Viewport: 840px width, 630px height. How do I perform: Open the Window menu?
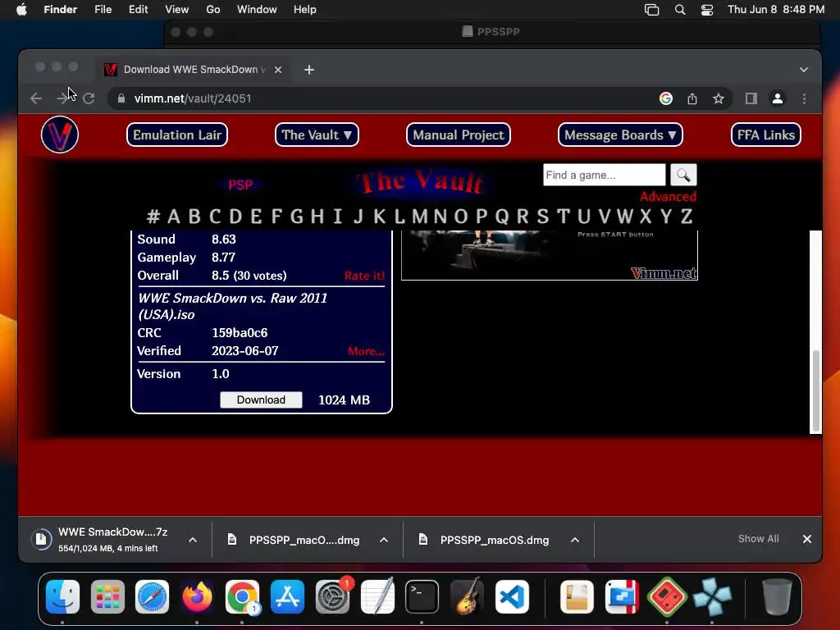(x=257, y=10)
